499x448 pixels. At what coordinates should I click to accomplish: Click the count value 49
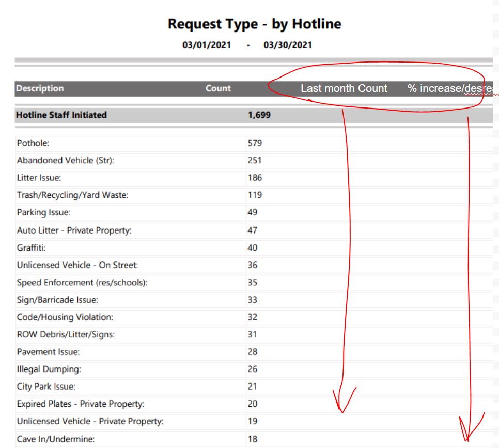pyautogui.click(x=253, y=212)
